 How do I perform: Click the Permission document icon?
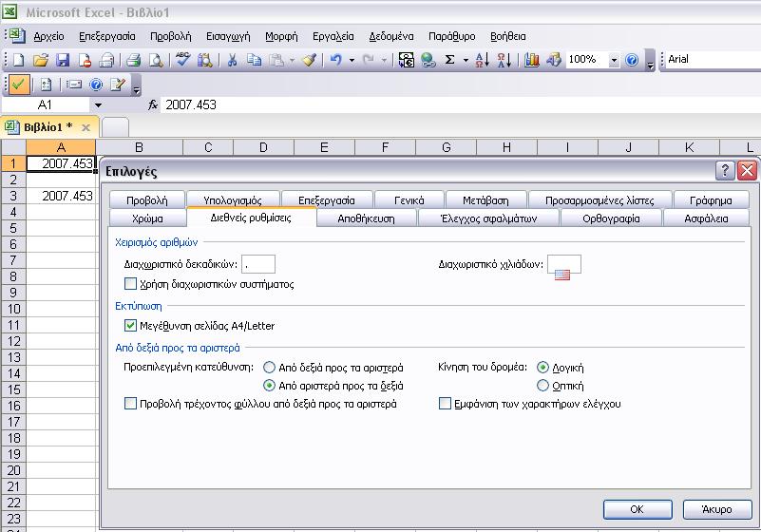point(85,60)
